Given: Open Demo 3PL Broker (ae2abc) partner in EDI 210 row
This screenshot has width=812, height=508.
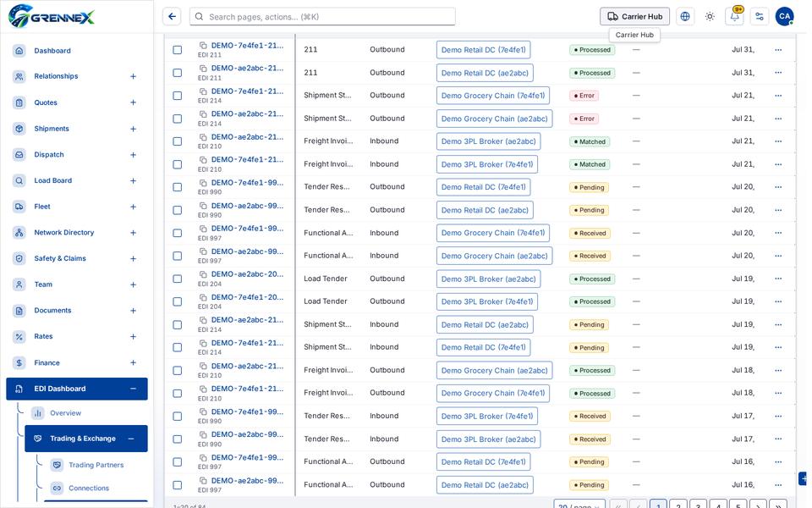Looking at the screenshot, I should [x=488, y=141].
